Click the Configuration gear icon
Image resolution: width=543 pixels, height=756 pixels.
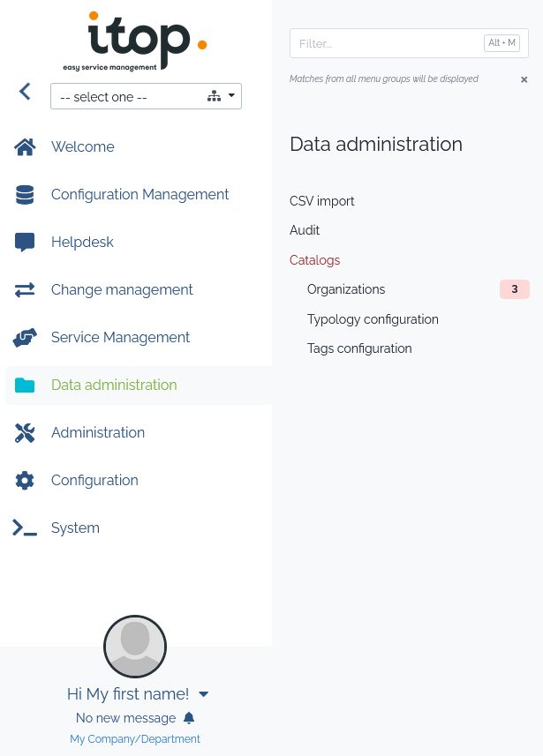point(25,481)
